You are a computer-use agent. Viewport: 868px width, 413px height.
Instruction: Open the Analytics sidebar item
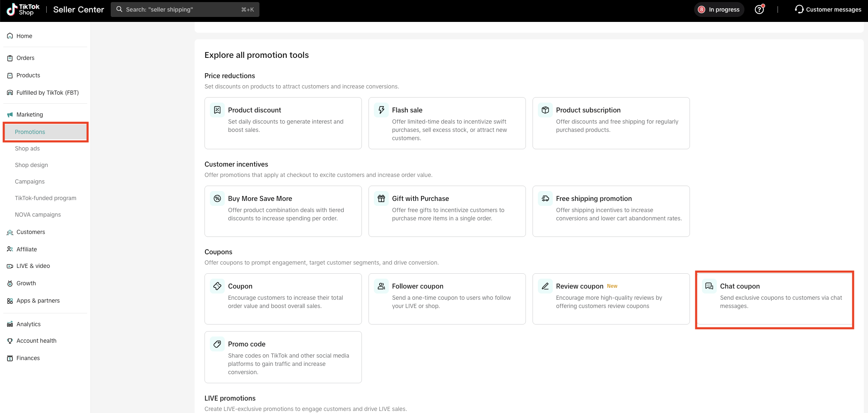tap(29, 324)
